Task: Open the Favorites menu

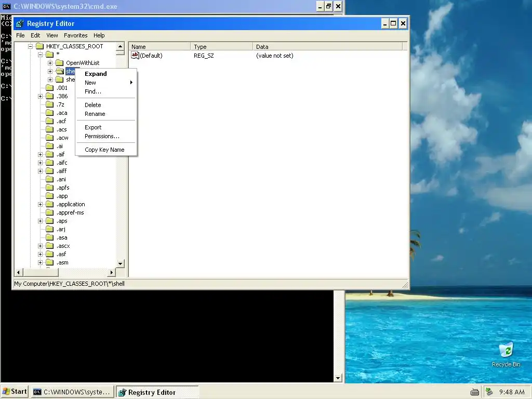Action: (76, 35)
